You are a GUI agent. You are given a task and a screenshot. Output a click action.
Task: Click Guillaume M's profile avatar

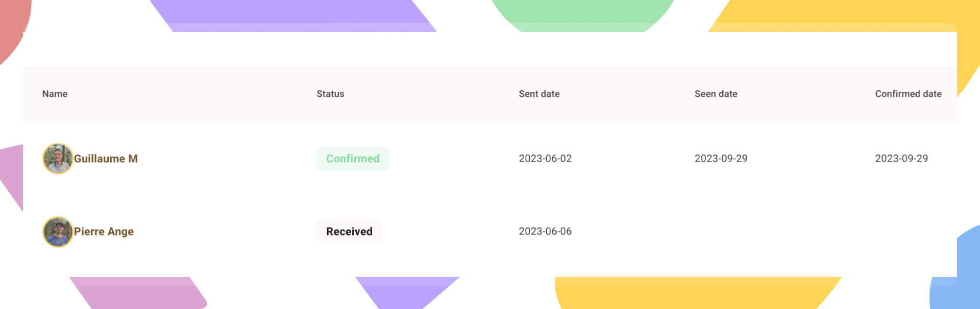(x=58, y=159)
